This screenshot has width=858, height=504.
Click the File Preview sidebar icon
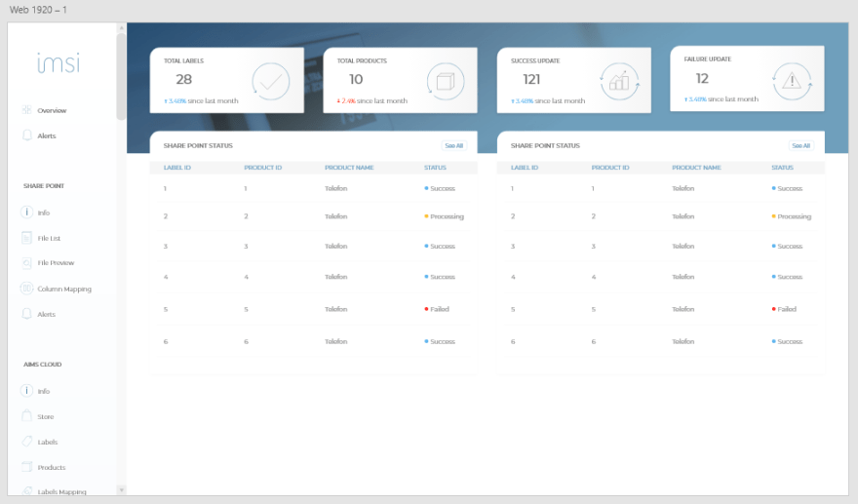coord(27,263)
